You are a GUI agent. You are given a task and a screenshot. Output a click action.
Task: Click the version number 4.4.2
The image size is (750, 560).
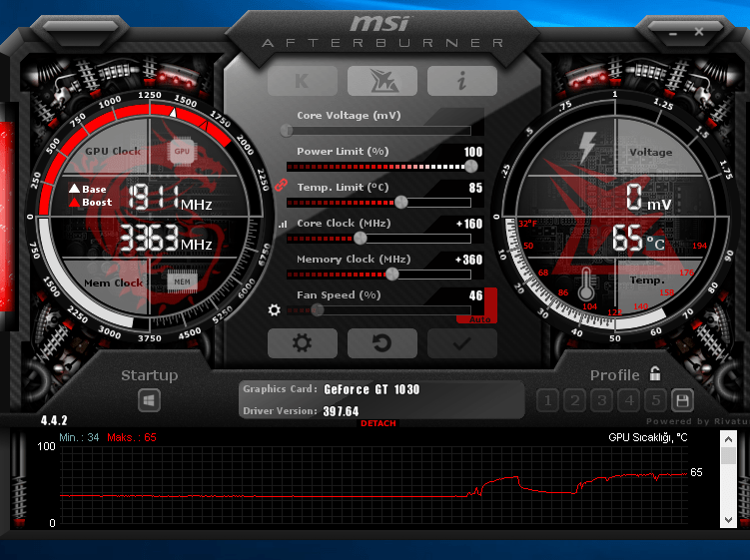pos(54,420)
